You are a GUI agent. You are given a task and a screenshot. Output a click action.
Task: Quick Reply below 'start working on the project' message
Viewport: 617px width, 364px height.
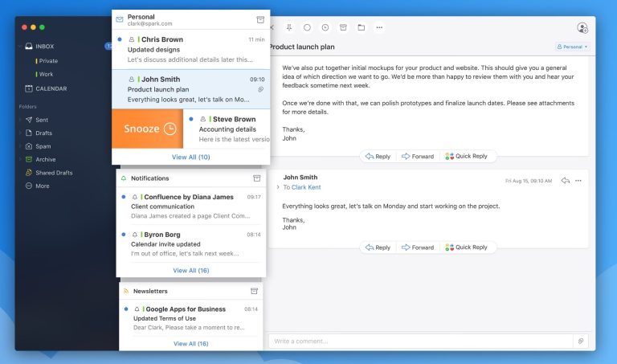pos(466,247)
